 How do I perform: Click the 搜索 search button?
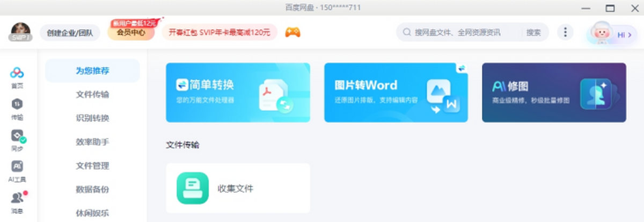[533, 33]
